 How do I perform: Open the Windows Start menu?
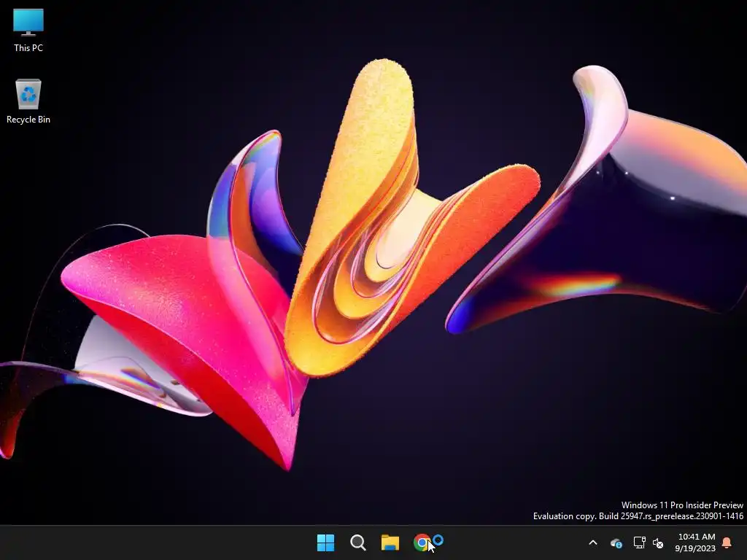click(326, 542)
